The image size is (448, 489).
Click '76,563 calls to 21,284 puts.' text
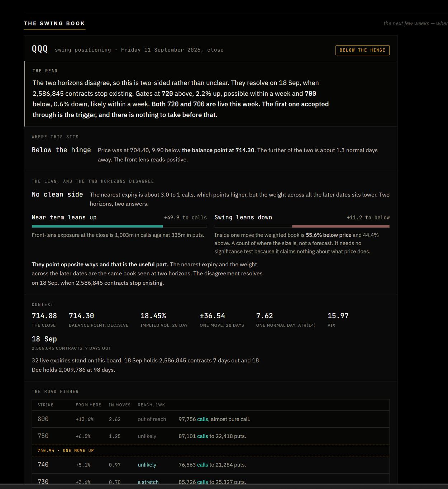[212, 465]
